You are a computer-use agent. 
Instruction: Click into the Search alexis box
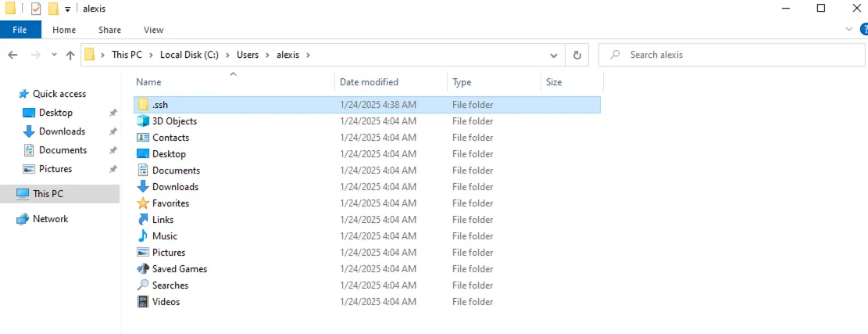732,55
